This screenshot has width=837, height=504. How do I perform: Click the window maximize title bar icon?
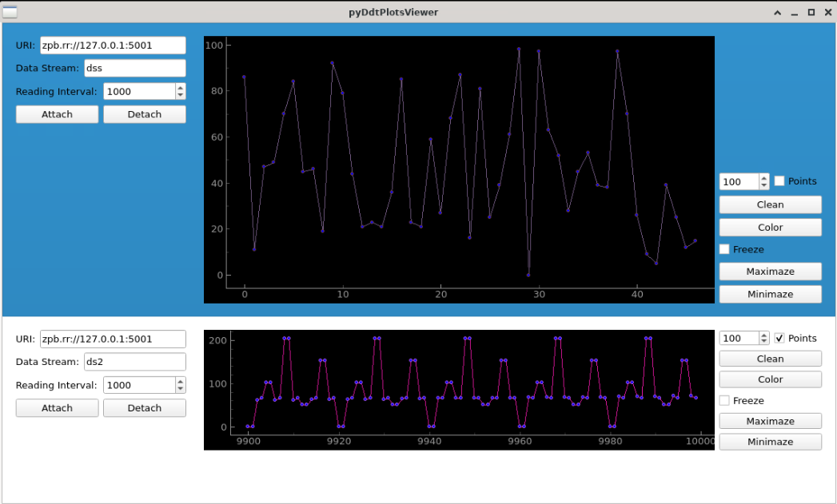pos(811,12)
